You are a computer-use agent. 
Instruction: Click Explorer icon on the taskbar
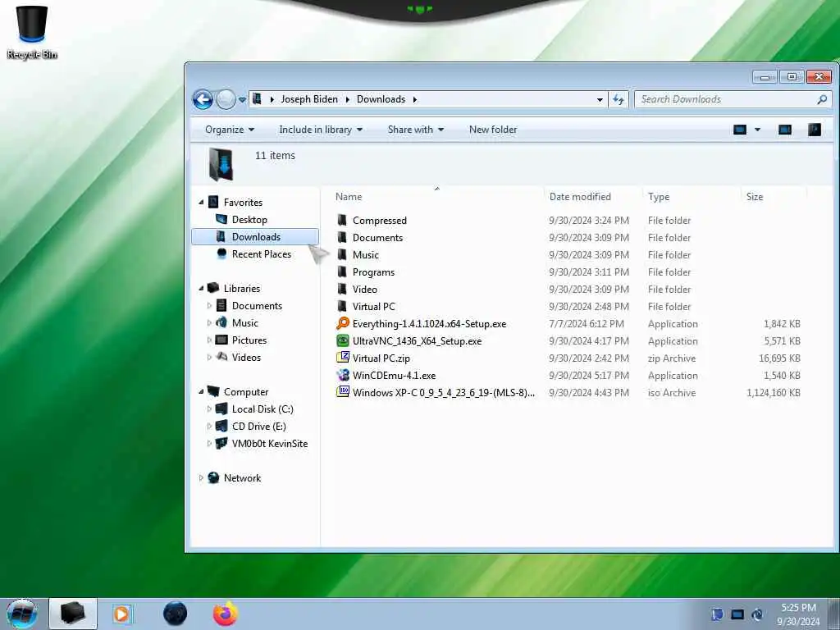(x=73, y=614)
